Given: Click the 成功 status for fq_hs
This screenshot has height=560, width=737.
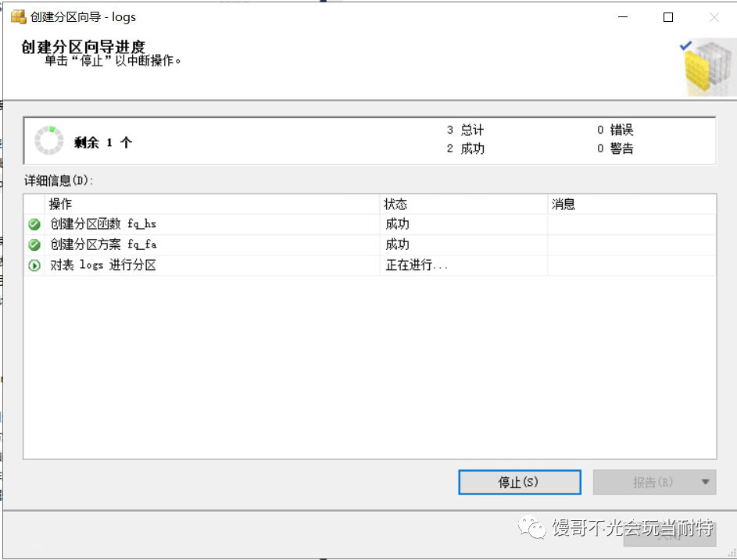Looking at the screenshot, I should (x=398, y=225).
